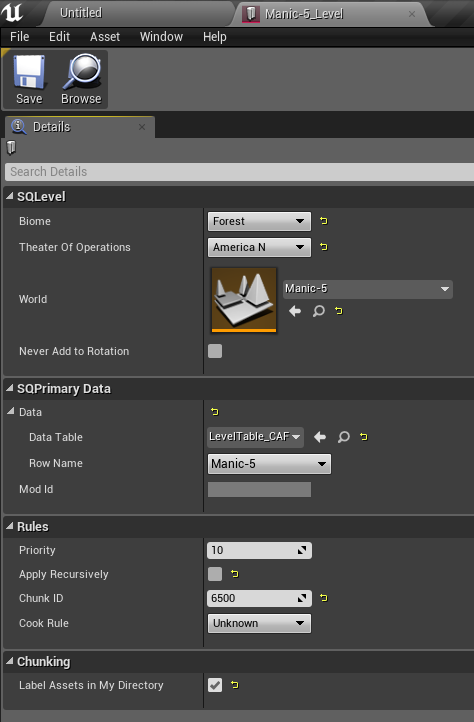The width and height of the screenshot is (474, 722).
Task: Click the Search Details field
Action: click(240, 171)
